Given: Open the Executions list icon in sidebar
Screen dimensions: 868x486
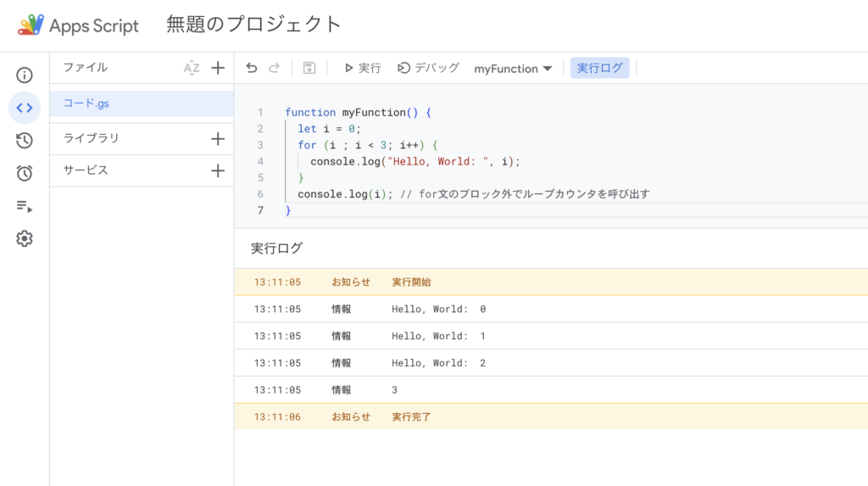Looking at the screenshot, I should click(25, 206).
